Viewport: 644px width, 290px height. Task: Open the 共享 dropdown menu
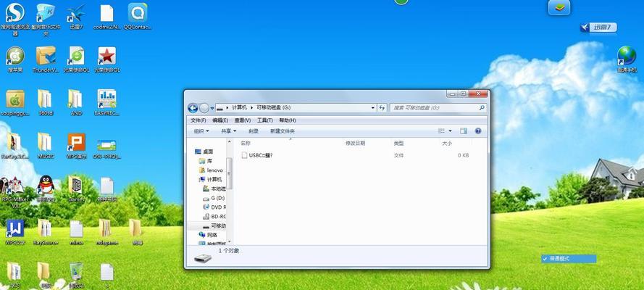click(229, 131)
